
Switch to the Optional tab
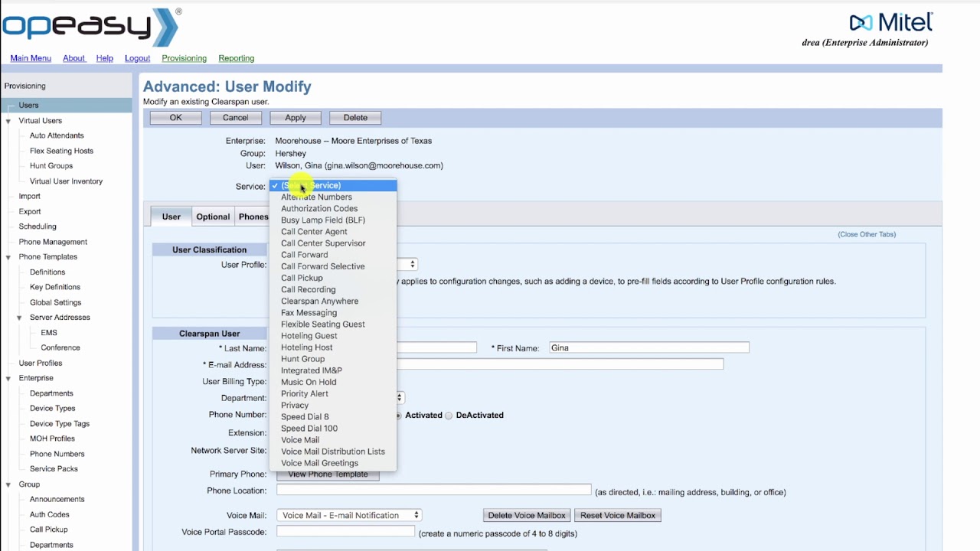(213, 217)
